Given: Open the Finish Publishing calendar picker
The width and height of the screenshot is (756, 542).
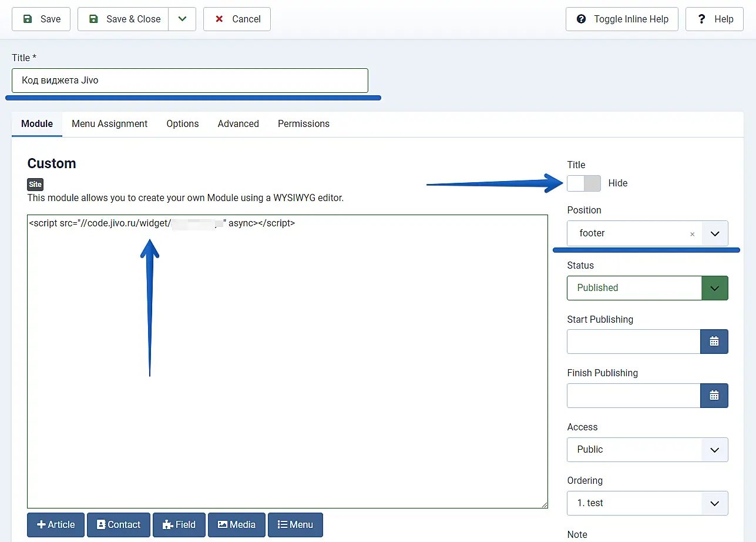Looking at the screenshot, I should coord(714,396).
